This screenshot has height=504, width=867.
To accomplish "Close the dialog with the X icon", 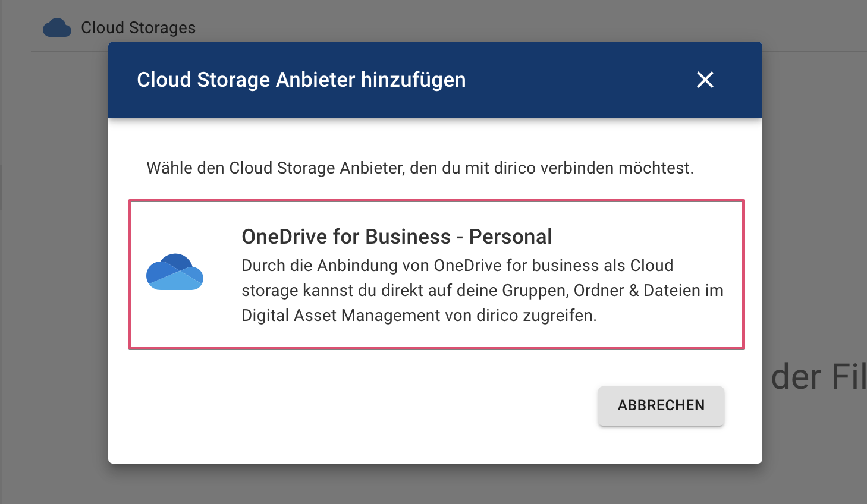I will 705,80.
